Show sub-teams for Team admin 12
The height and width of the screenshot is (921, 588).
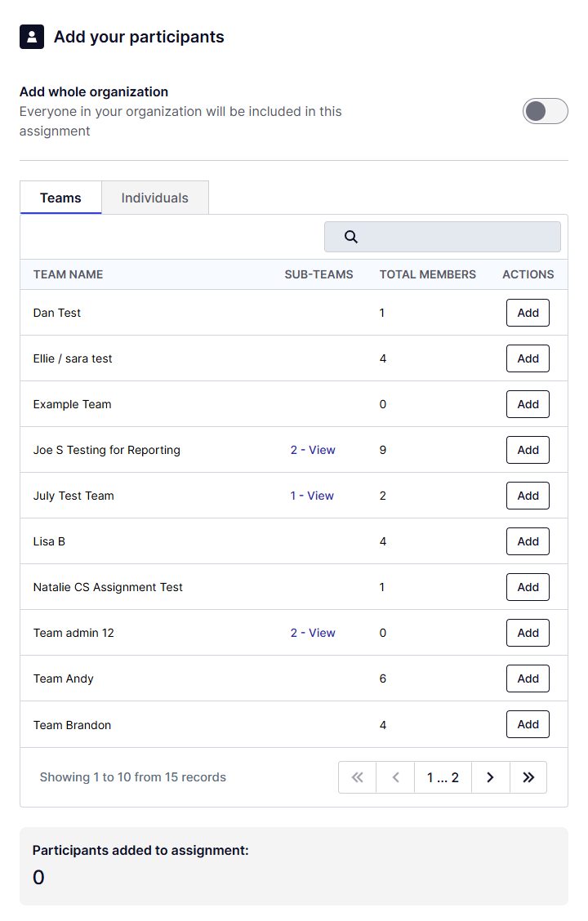point(313,633)
